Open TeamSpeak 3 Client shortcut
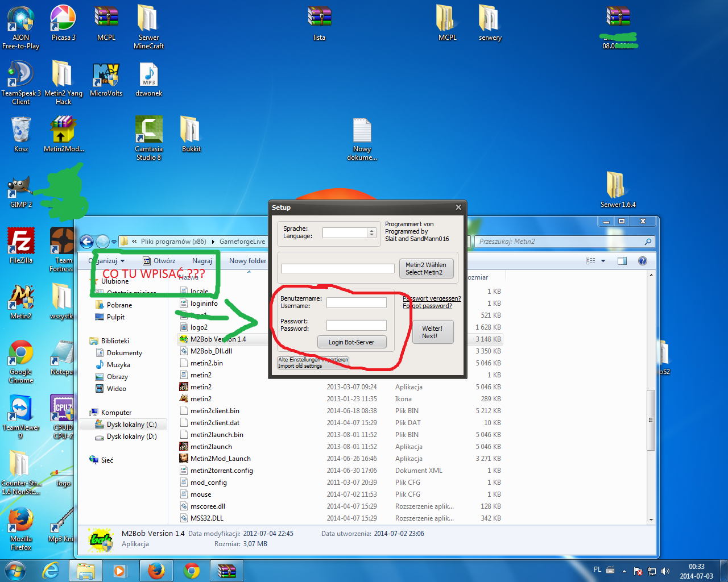Screen dimensions: 728x582 (x=21, y=83)
